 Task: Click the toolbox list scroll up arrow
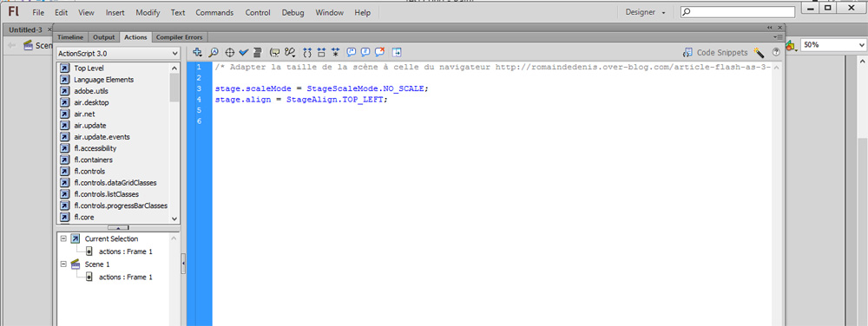[174, 68]
